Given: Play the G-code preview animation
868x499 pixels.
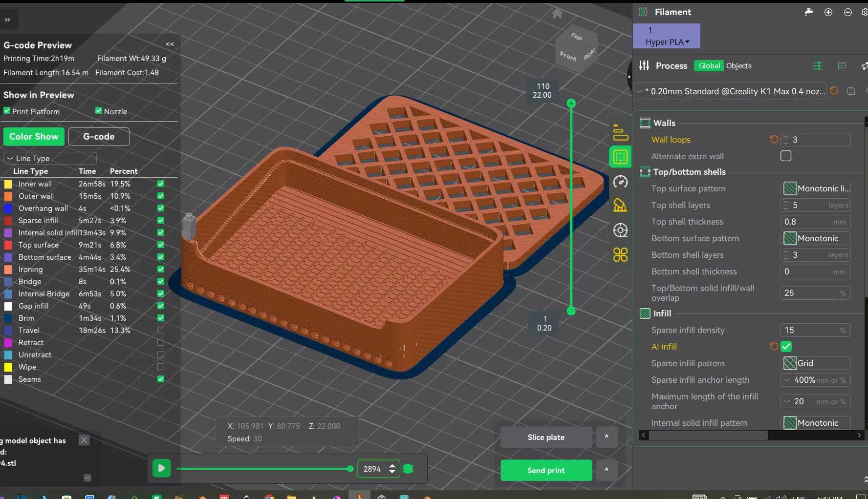Looking at the screenshot, I should click(x=161, y=468).
